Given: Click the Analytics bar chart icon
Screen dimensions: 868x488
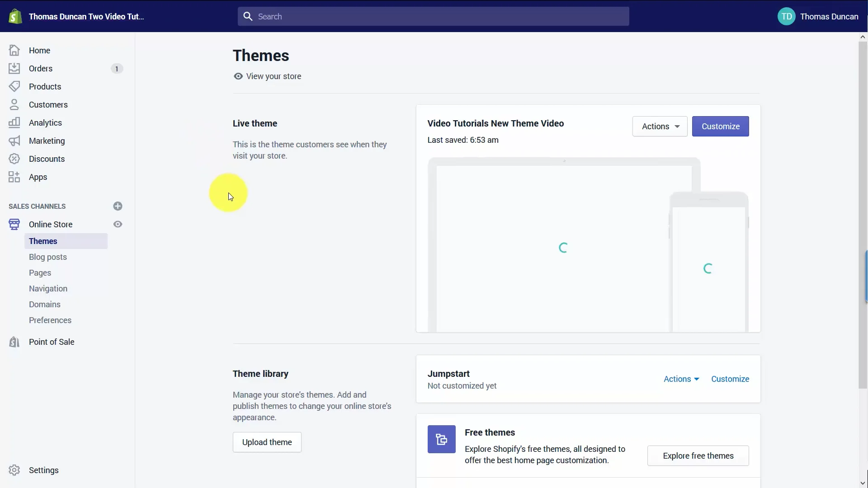Looking at the screenshot, I should coord(14,122).
